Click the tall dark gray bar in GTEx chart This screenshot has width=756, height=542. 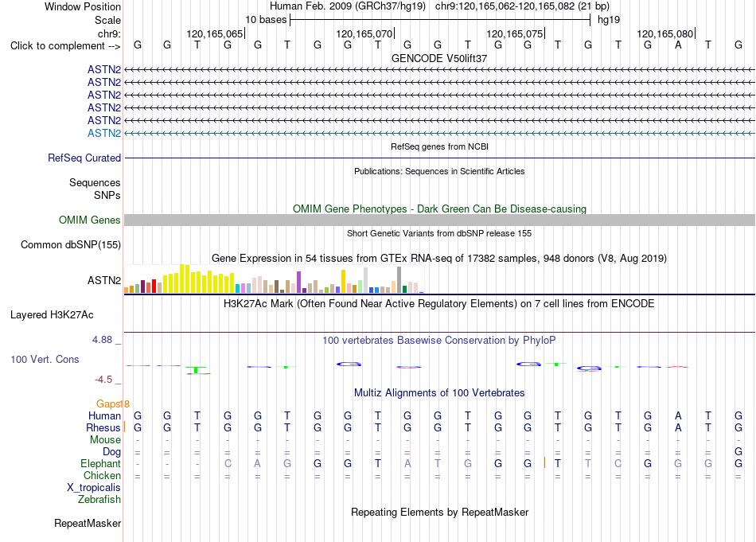coord(399,279)
